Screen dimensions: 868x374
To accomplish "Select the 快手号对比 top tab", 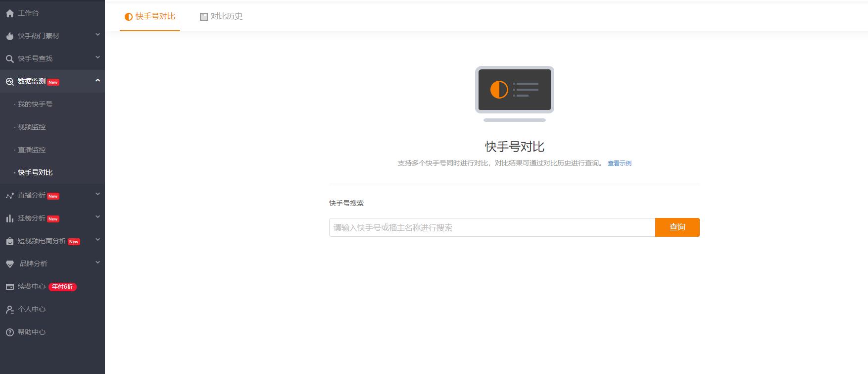I will 150,16.
